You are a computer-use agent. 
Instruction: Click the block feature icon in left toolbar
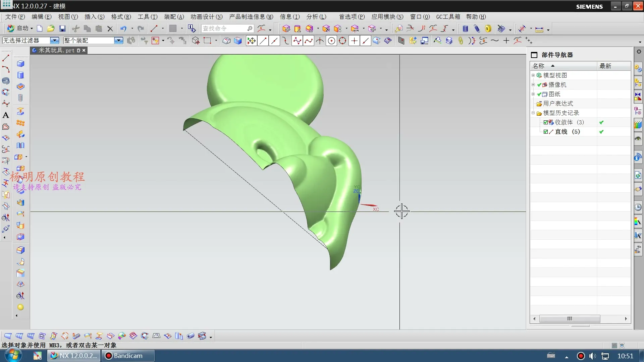click(x=20, y=64)
